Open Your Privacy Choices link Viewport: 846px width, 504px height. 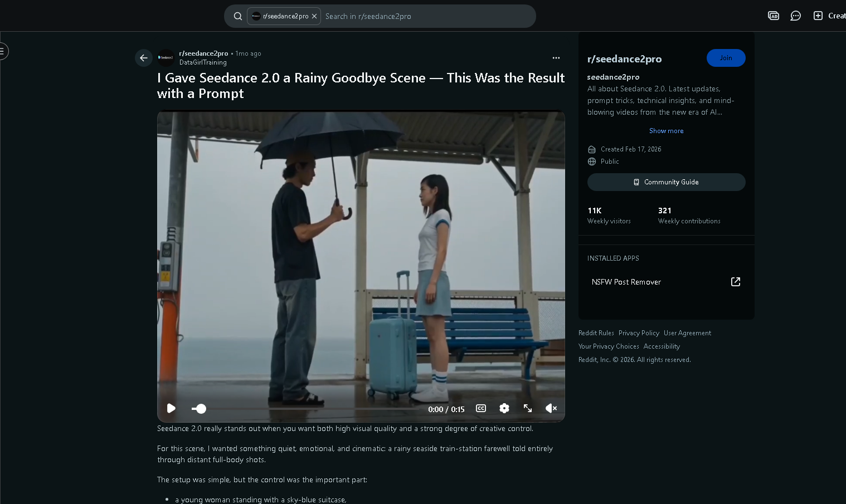609,346
